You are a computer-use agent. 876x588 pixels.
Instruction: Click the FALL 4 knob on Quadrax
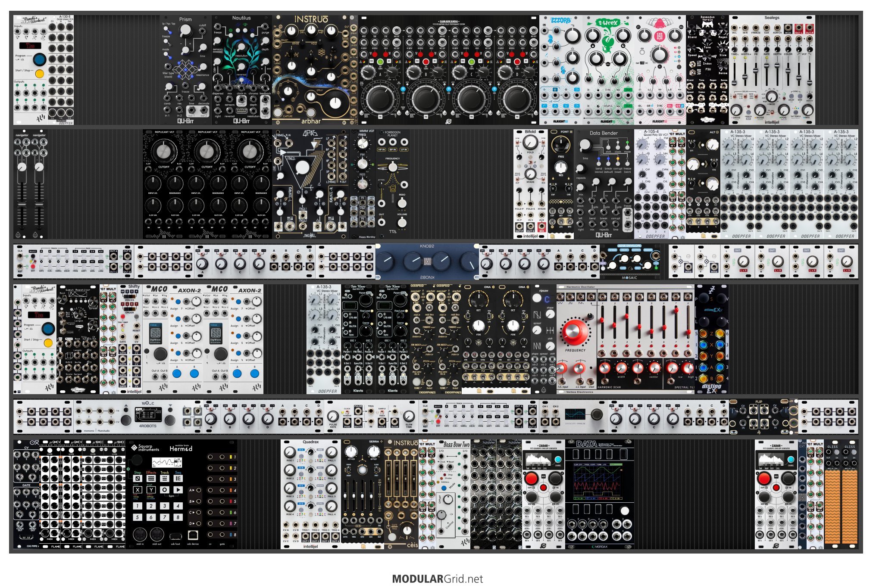tap(332, 506)
